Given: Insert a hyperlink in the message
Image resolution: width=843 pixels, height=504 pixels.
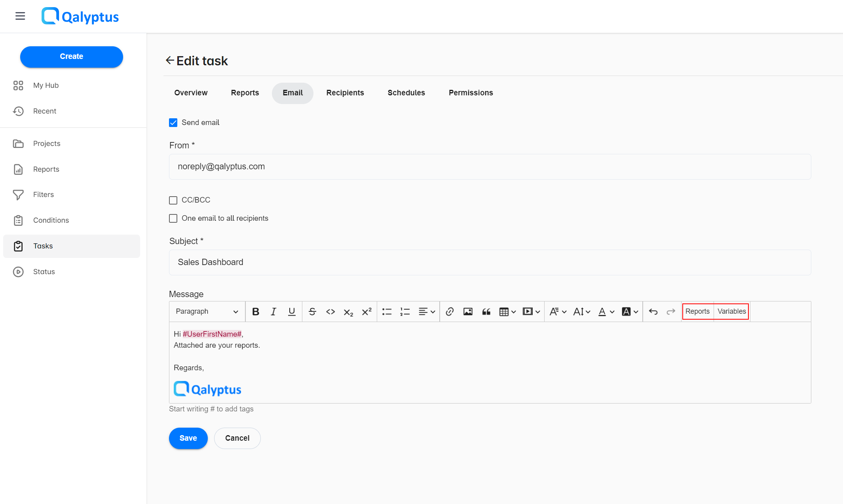Looking at the screenshot, I should tap(450, 312).
